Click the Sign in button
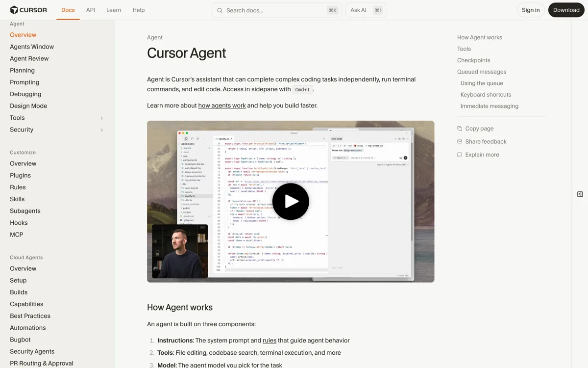Screen dimensions: 588x368 (531, 10)
